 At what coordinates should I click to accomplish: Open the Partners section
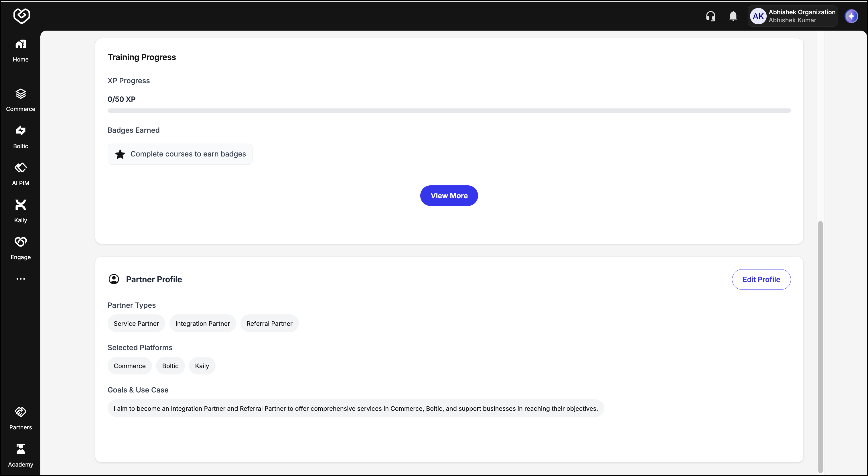pyautogui.click(x=21, y=419)
